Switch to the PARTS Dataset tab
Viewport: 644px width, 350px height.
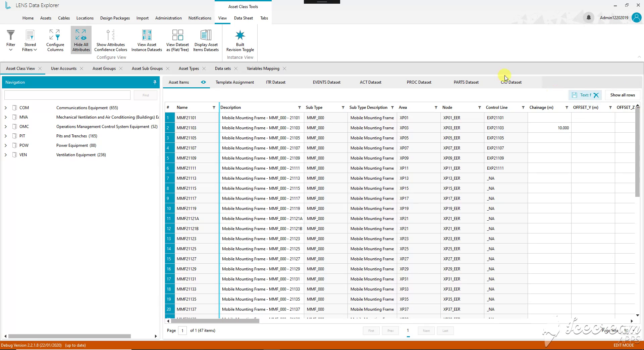pos(466,82)
